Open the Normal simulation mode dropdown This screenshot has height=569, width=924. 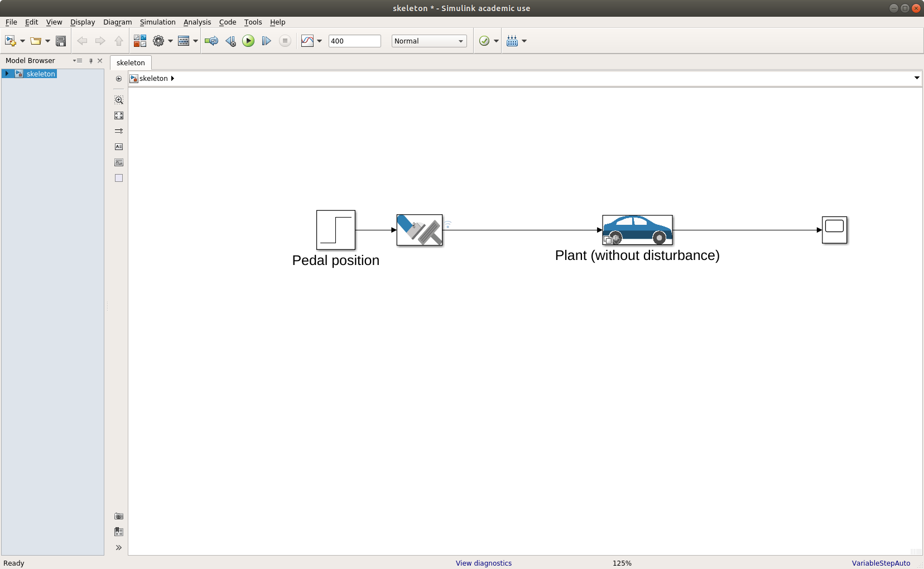429,41
